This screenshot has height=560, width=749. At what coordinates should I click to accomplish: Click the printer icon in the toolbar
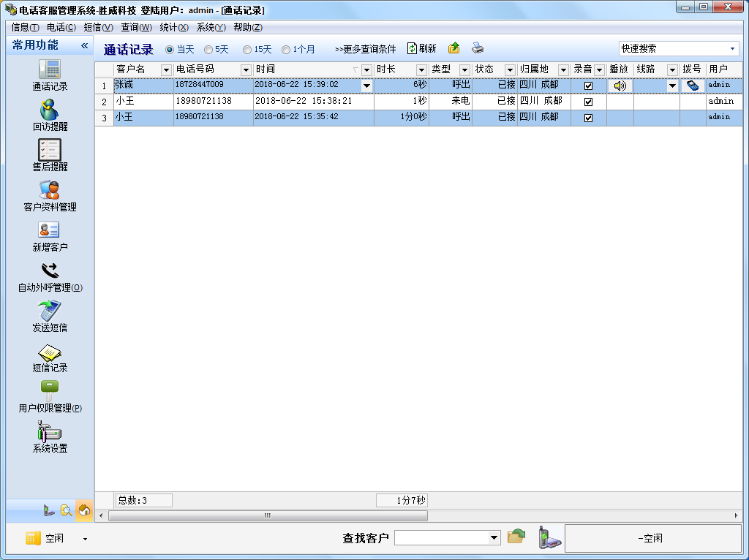(x=477, y=48)
